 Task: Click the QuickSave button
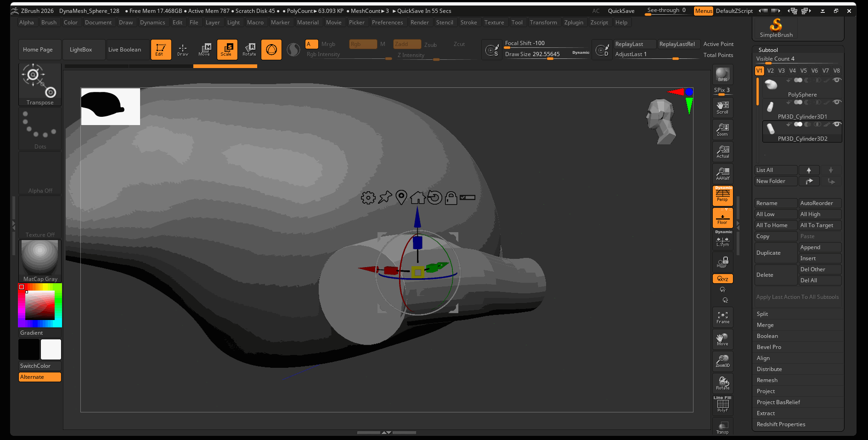click(x=621, y=11)
